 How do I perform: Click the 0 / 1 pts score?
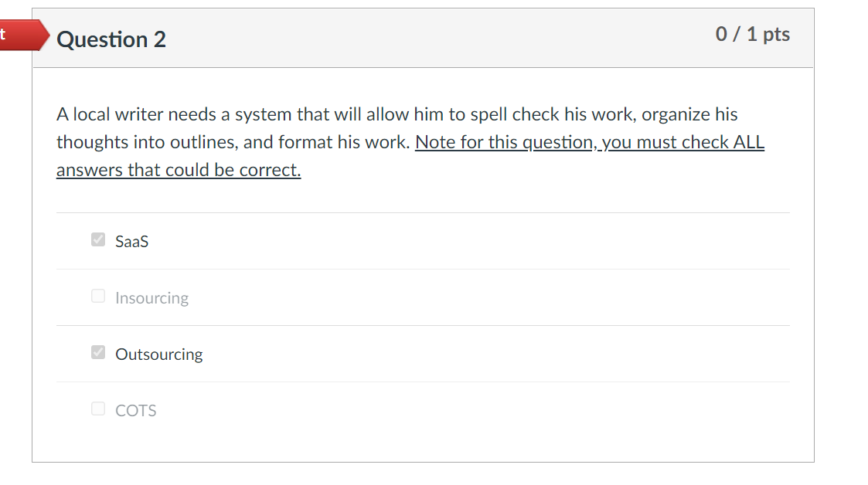coord(753,34)
